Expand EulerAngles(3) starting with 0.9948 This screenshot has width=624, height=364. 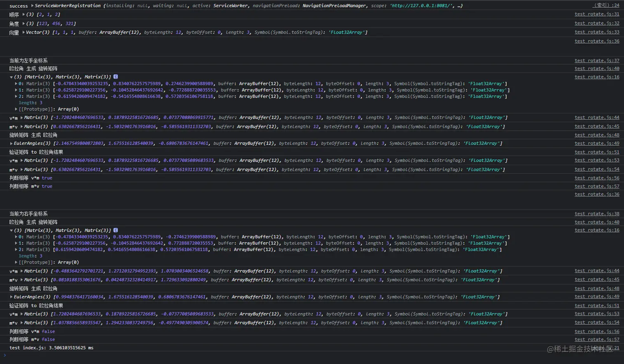[11, 297]
